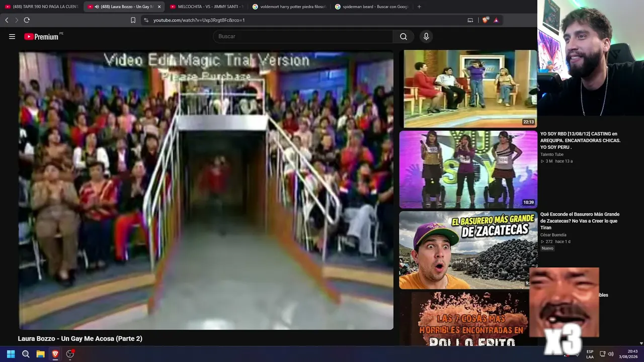Start voice search with the microphone icon
Screen dimensions: 644x362
[426, 37]
